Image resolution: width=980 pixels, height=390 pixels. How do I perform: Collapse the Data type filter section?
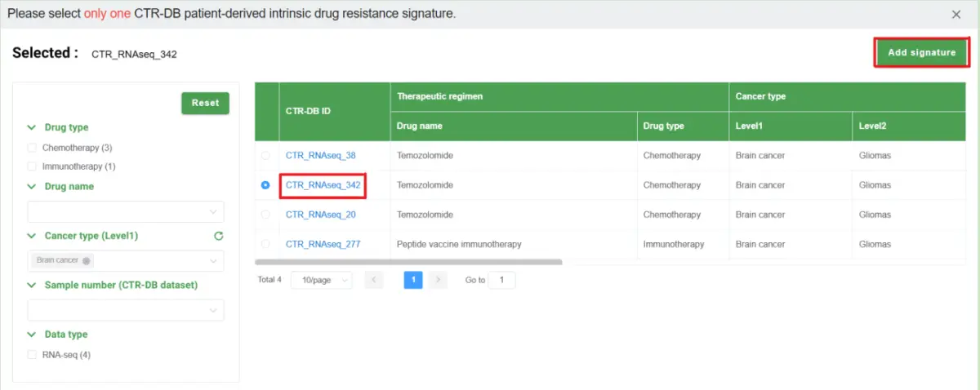point(32,335)
